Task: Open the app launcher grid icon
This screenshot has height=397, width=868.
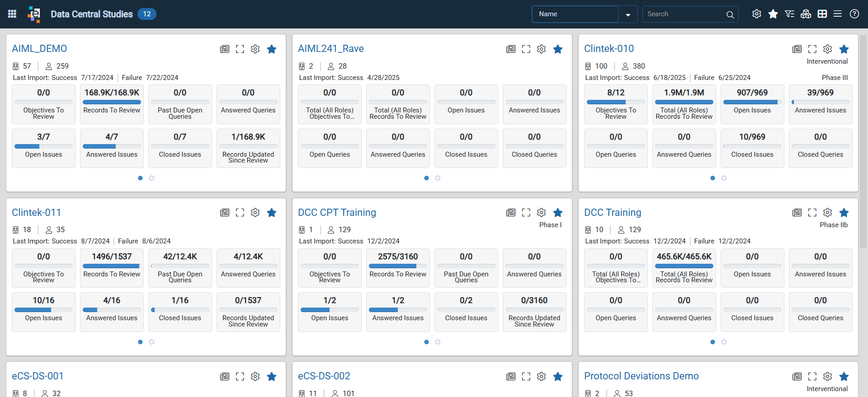Action: (x=12, y=14)
